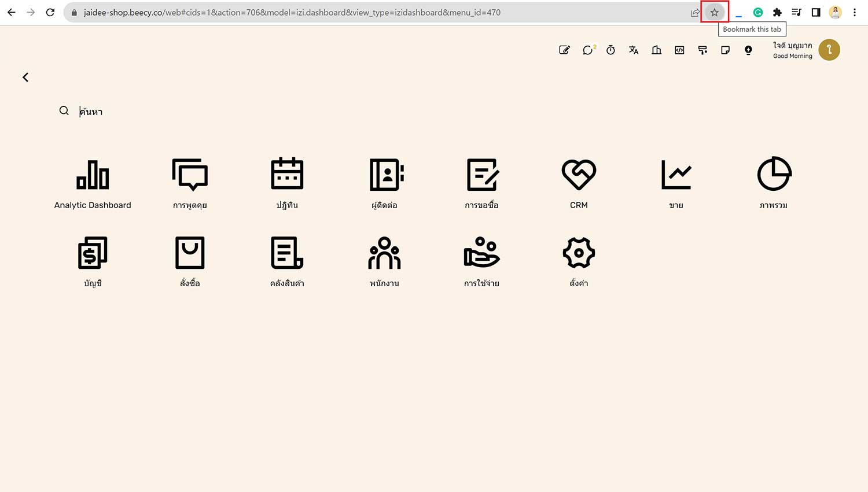The image size is (868, 492).
Task: Open Chrome's three-dot menu
Action: click(x=855, y=12)
